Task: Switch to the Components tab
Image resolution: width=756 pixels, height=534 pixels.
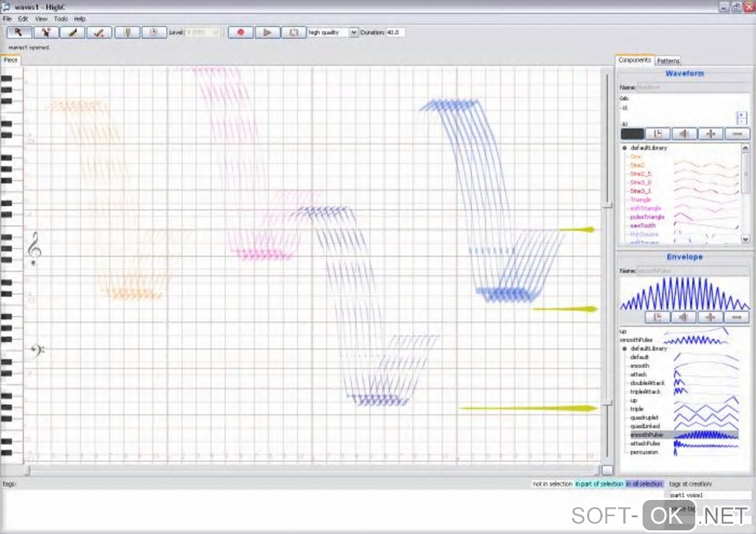Action: (x=634, y=60)
